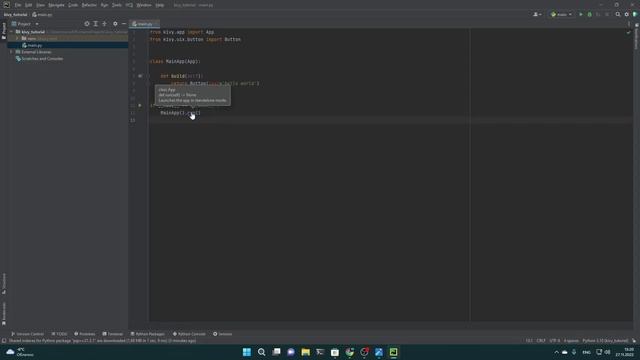Toggle the Project tool window side button

(x=4, y=31)
